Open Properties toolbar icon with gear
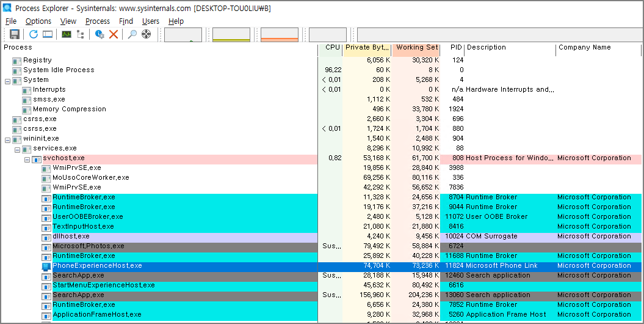 point(99,34)
